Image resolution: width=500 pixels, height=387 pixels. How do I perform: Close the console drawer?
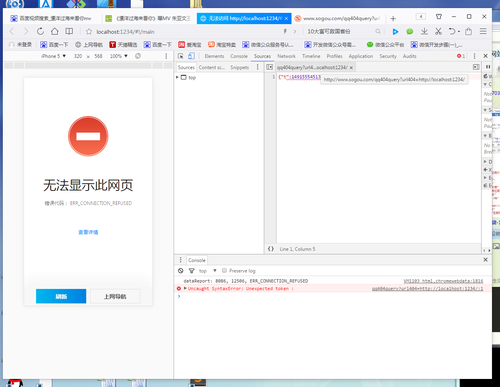click(485, 260)
